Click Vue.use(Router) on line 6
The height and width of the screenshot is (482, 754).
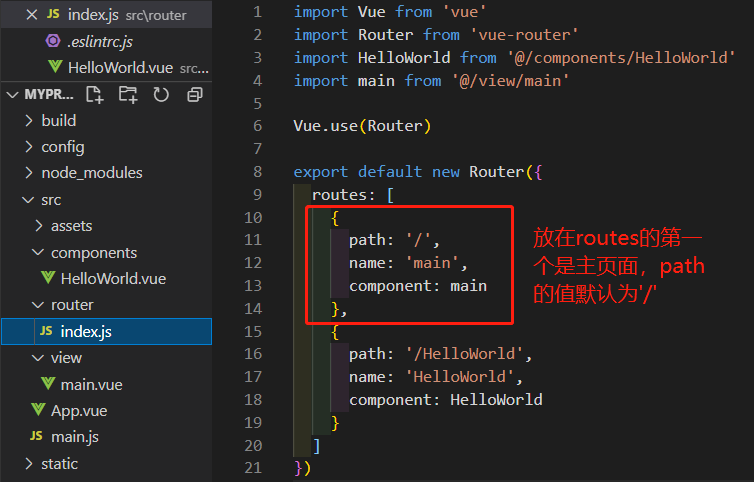[x=363, y=126]
